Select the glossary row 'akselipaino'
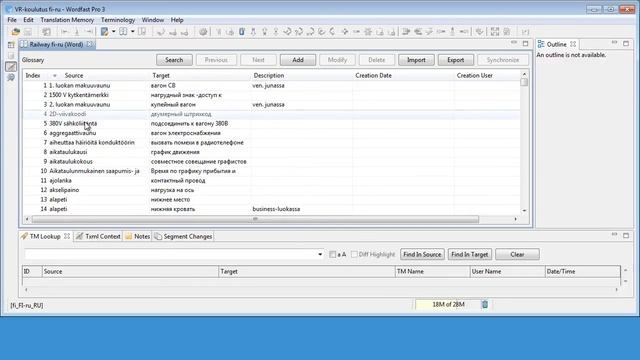This screenshot has width=640, height=360. 271,190
